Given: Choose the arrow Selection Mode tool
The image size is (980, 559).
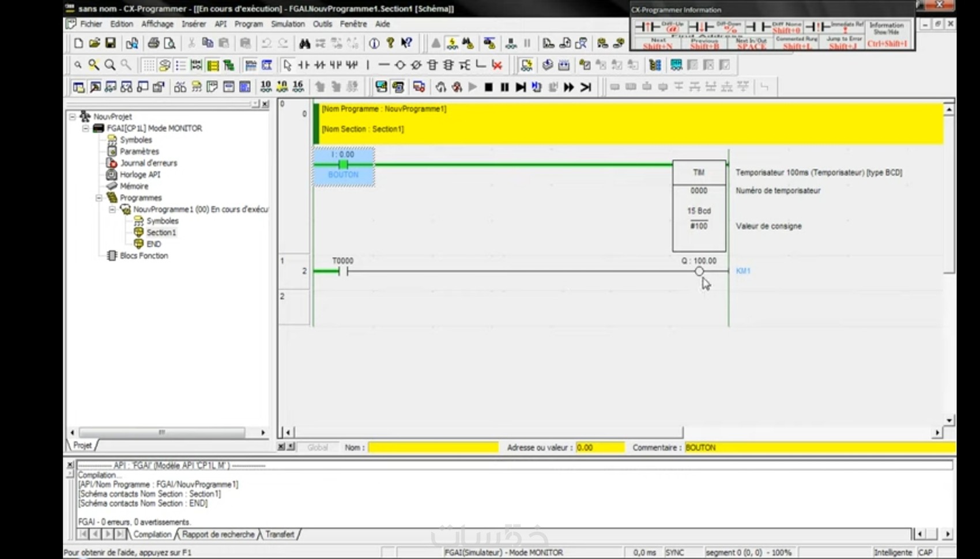Looking at the screenshot, I should pyautogui.click(x=287, y=65).
